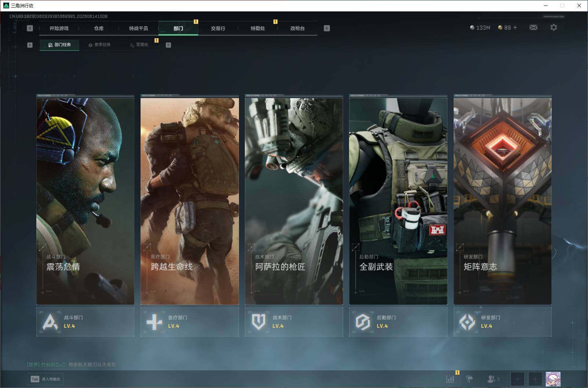Click the 研发部门 LV.4 panel
This screenshot has height=388, width=588.
502,322
